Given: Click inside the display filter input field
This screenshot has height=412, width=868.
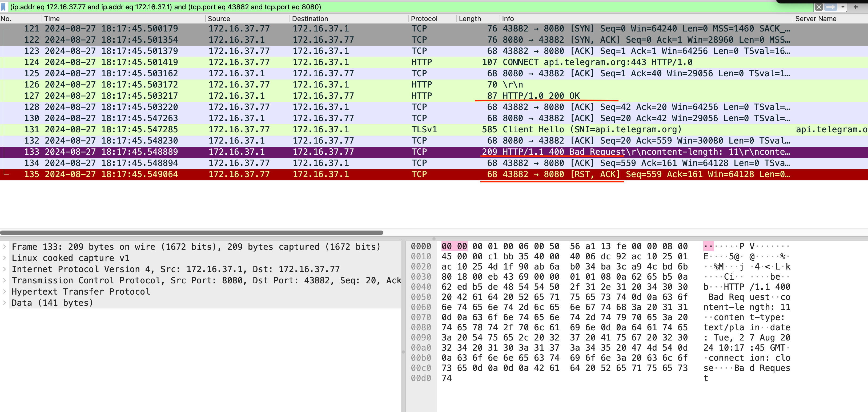Looking at the screenshot, I should tap(404, 7).
